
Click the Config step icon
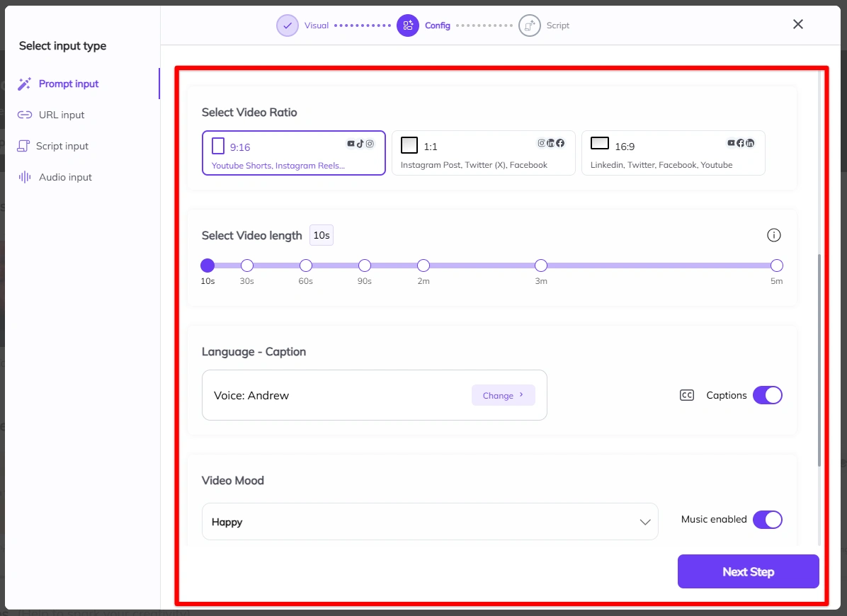point(408,25)
